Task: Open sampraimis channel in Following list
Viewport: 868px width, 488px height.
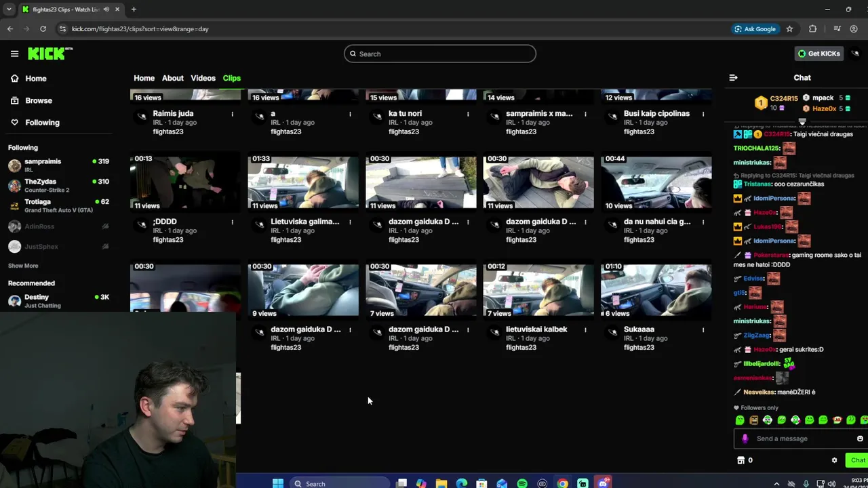Action: [x=59, y=165]
